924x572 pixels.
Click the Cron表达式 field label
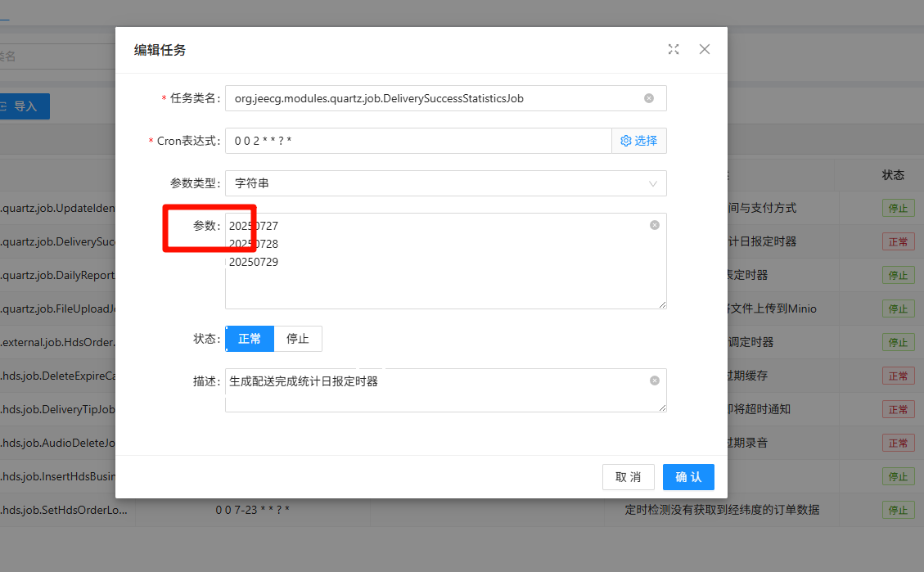(x=188, y=141)
